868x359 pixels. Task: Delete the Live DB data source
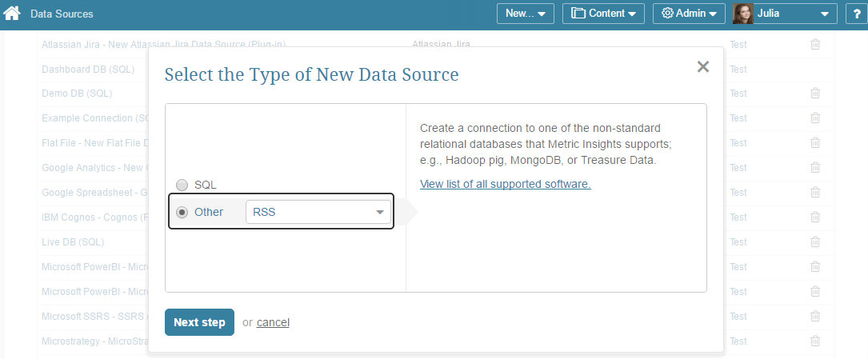(x=815, y=241)
